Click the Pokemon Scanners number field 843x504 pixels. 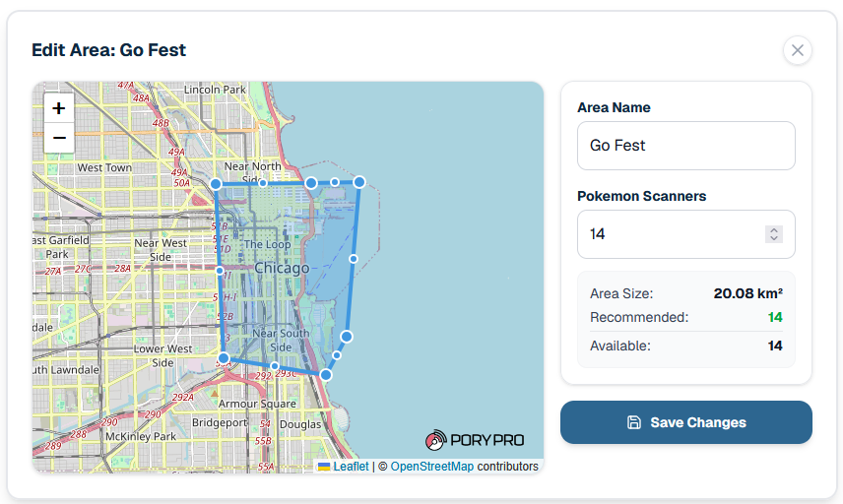(x=686, y=234)
